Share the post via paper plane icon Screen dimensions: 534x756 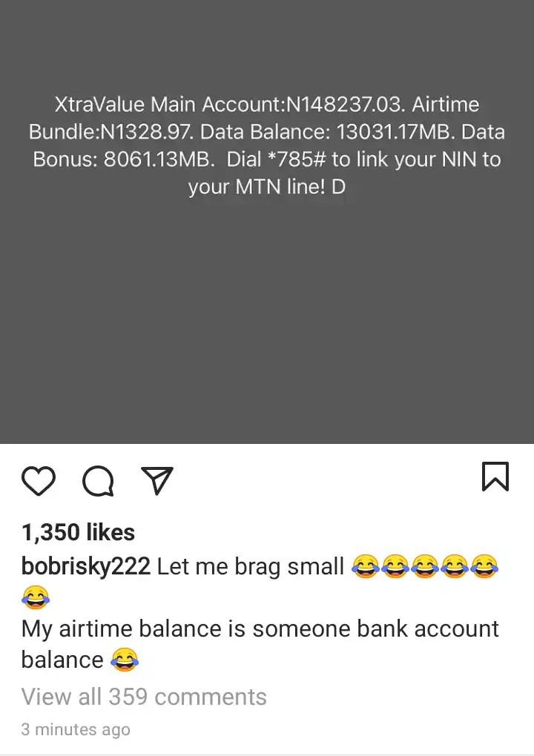156,480
